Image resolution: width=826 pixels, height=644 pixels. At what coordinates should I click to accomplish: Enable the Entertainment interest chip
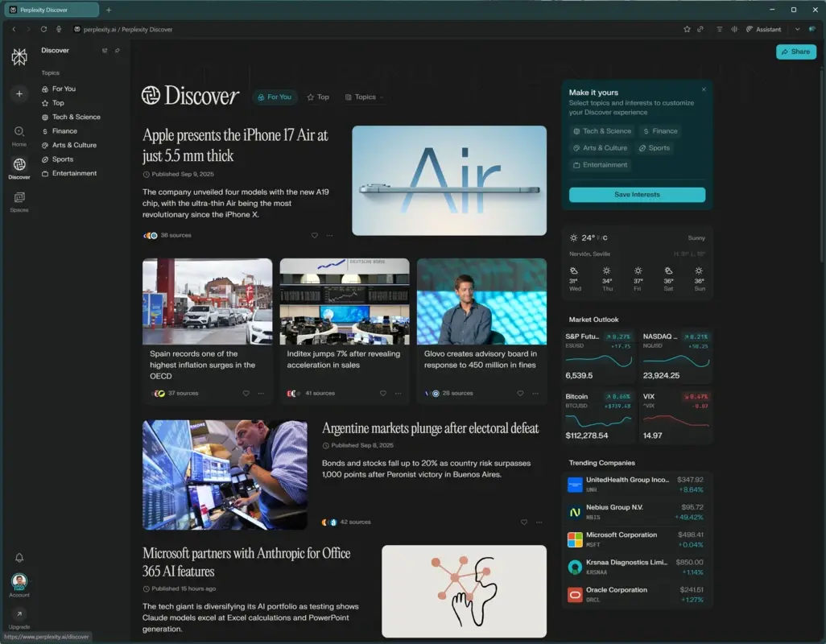[601, 164]
